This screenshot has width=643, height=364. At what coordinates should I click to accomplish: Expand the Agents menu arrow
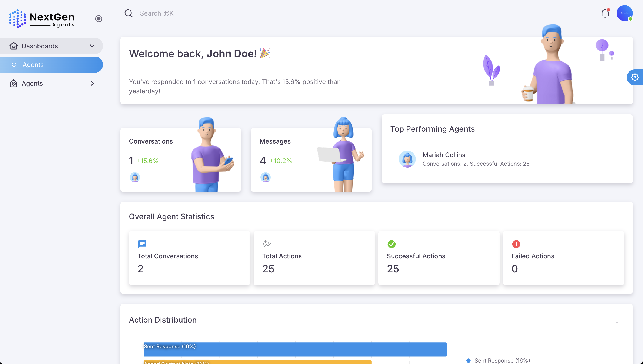point(92,84)
